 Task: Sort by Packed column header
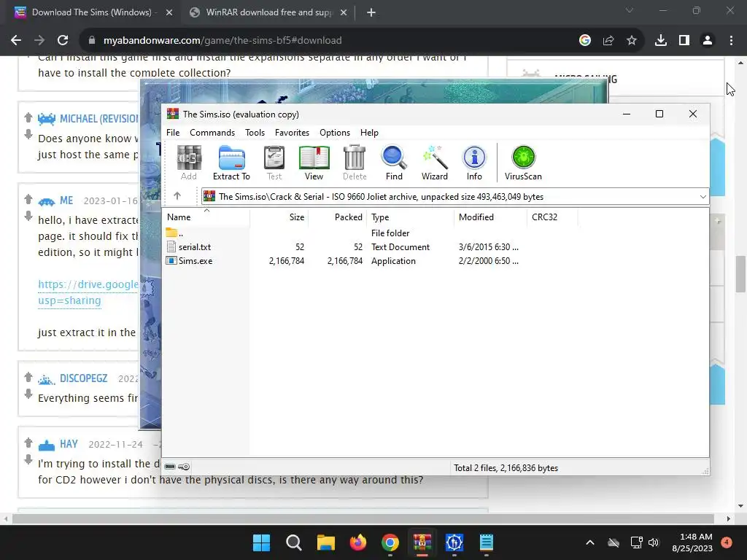point(337,217)
